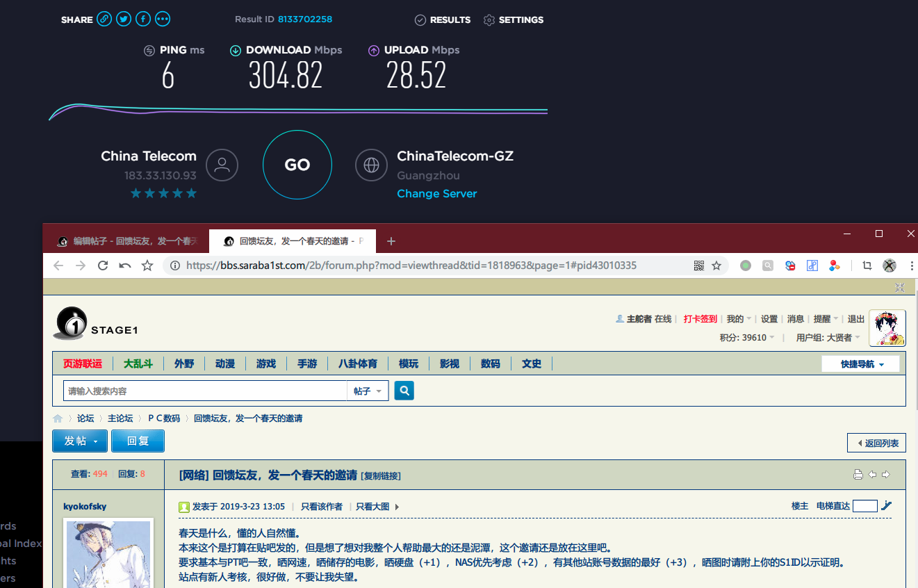This screenshot has width=918, height=588.
Task: Rate China Telecom with the fifth star
Action: click(x=191, y=193)
